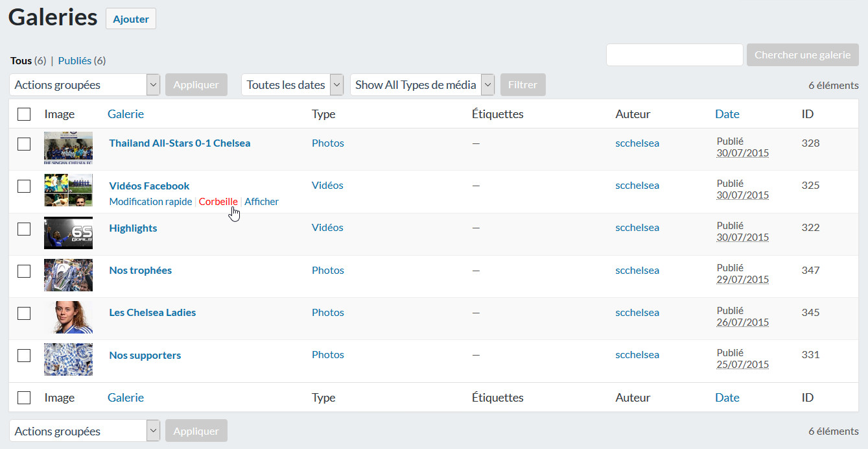Check the Nos supporters row checkbox
This screenshot has height=449, width=868.
(x=24, y=356)
